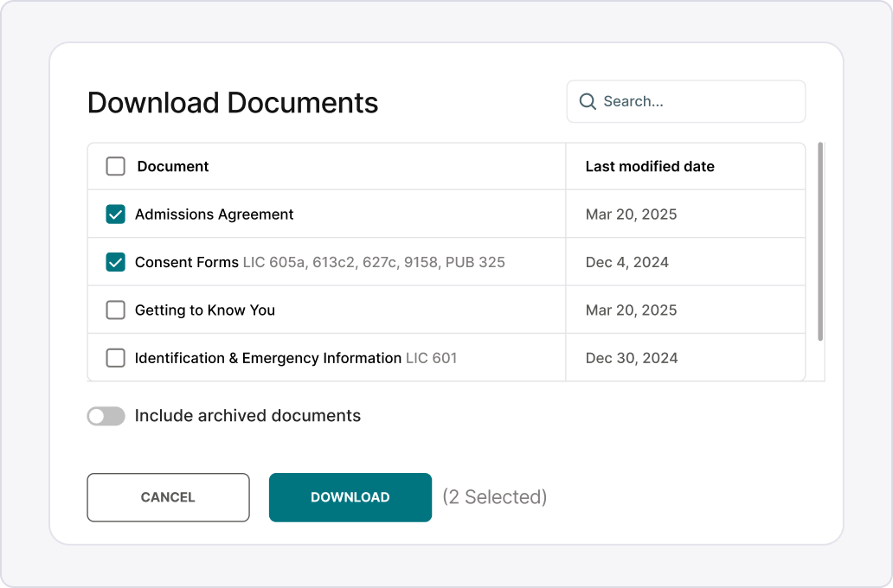Click into the Search documents field
Viewport: 893px width, 588px height.
(x=685, y=101)
